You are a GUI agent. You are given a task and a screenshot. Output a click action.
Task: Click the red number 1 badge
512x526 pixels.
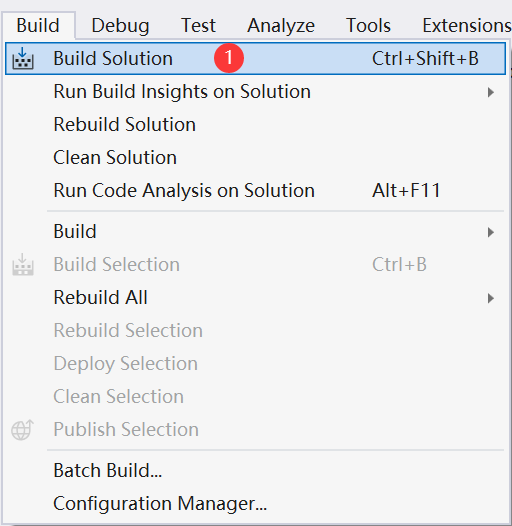pyautogui.click(x=229, y=58)
